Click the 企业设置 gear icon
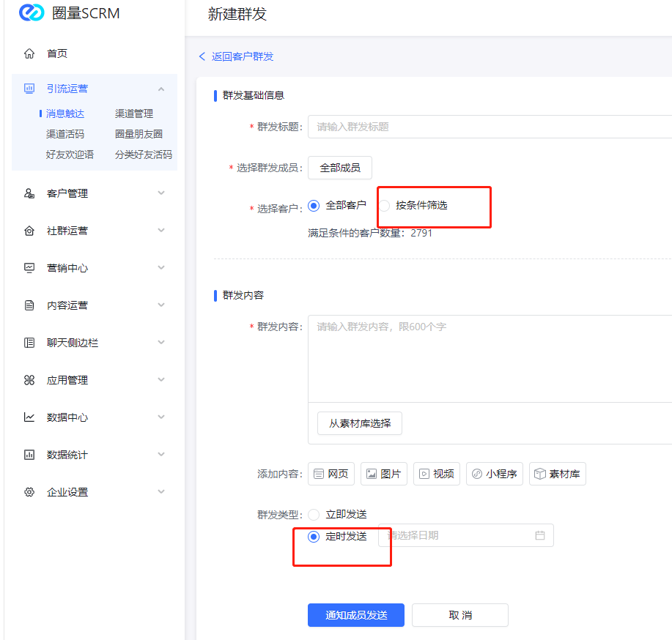Image resolution: width=672 pixels, height=640 pixels. tap(29, 492)
